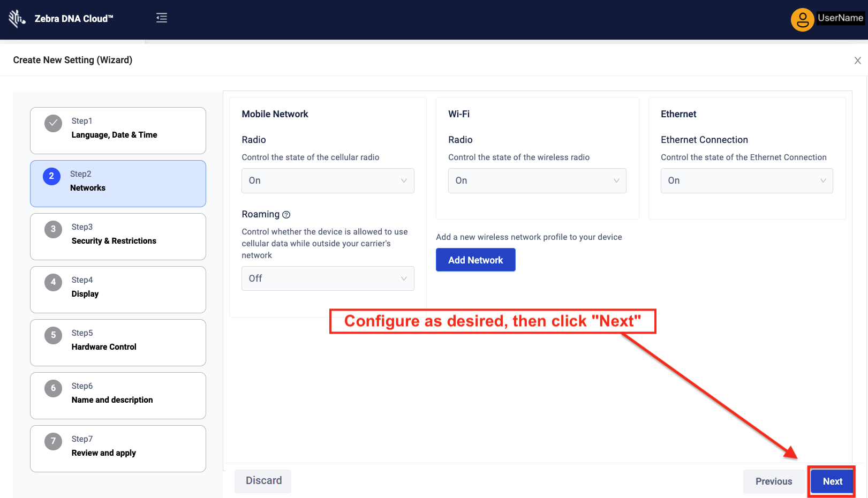
Task: Click the Zebra DNA Cloud logo icon
Action: [x=17, y=19]
